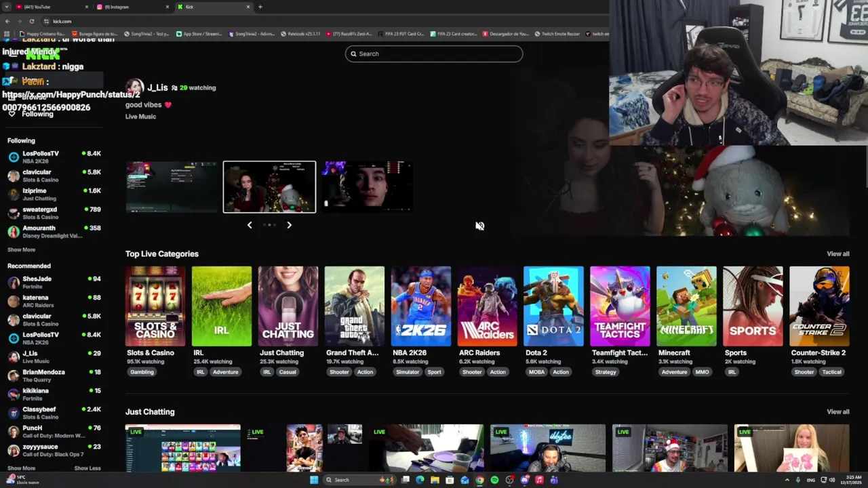Open the ShesJade avatar under Recommended
Screen dimensions: 868x488
click(14, 283)
